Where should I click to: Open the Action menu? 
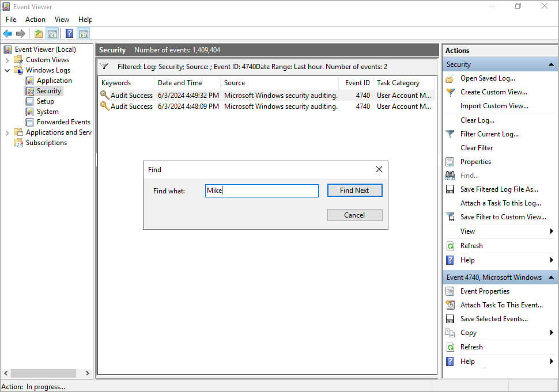pyautogui.click(x=35, y=20)
